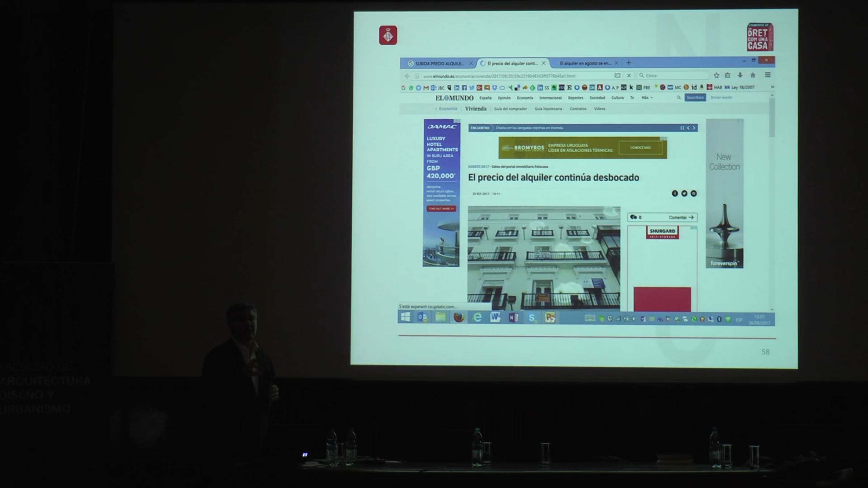The image size is (868, 488).
Task: Share article on Twitter icon
Action: tap(684, 193)
